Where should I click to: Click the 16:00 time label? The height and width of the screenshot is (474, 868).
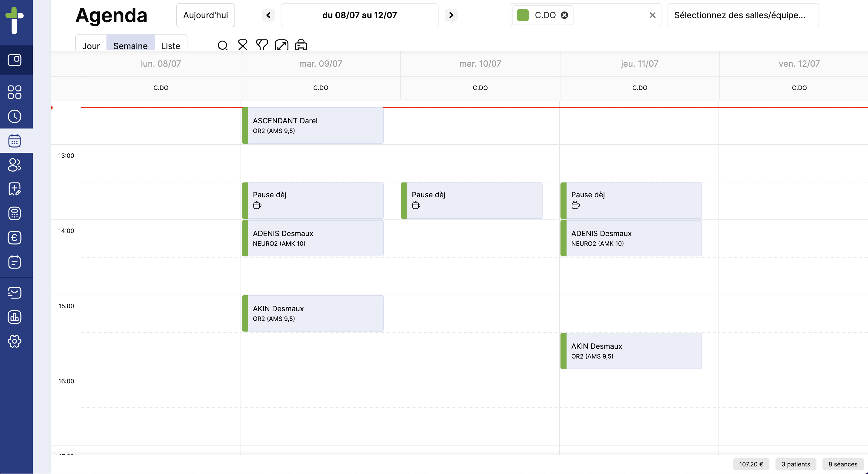tap(66, 381)
